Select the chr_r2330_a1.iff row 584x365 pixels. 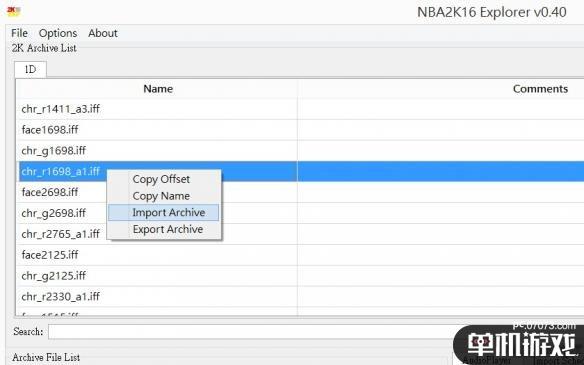coord(300,296)
